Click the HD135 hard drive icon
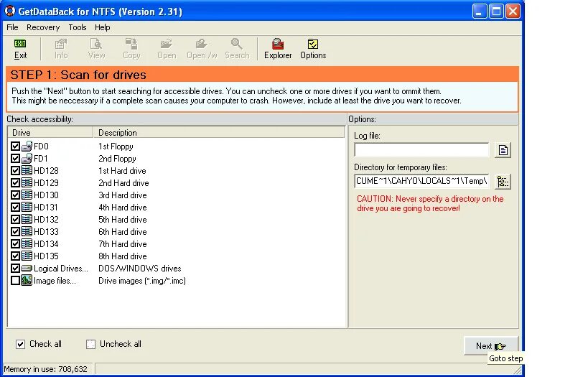This screenshot has width=588, height=377. pyautogui.click(x=27, y=256)
